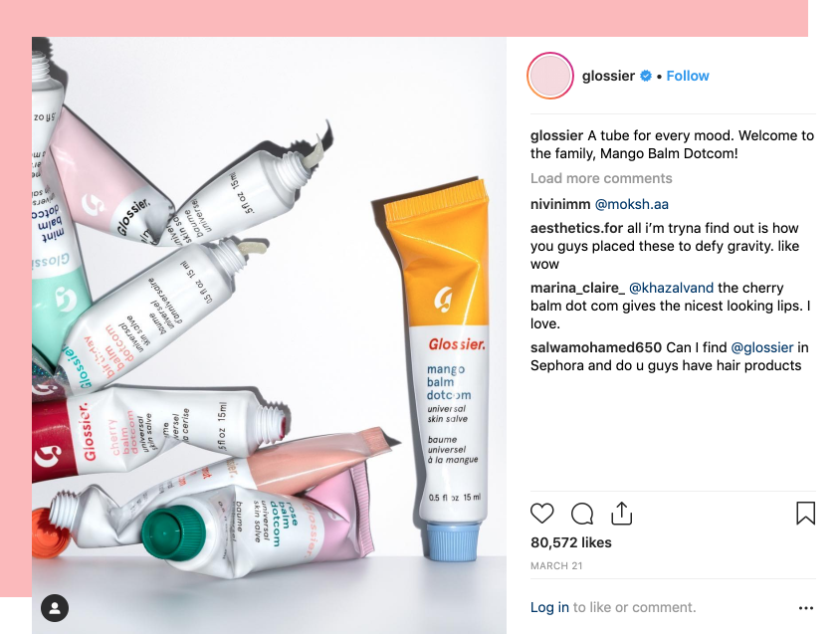840x634 pixels.
Task: Visit commenter marina_claire_'s profile
Action: (x=577, y=288)
